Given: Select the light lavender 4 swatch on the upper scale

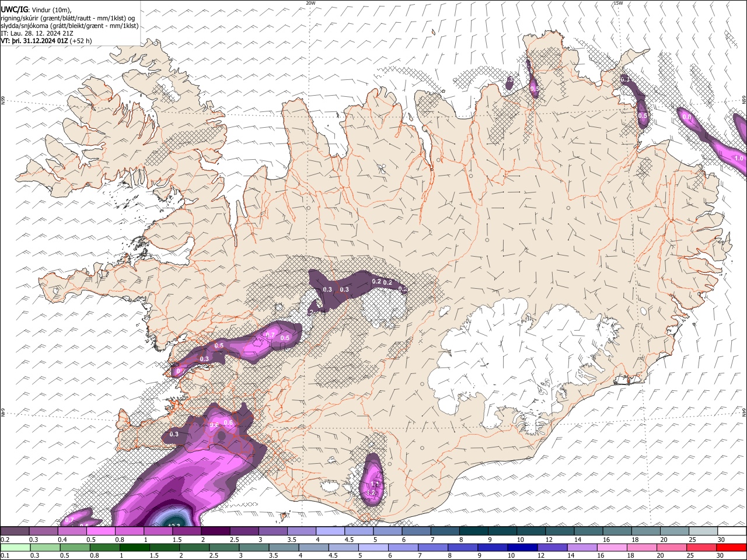Looking at the screenshot, I should pyautogui.click(x=330, y=531).
